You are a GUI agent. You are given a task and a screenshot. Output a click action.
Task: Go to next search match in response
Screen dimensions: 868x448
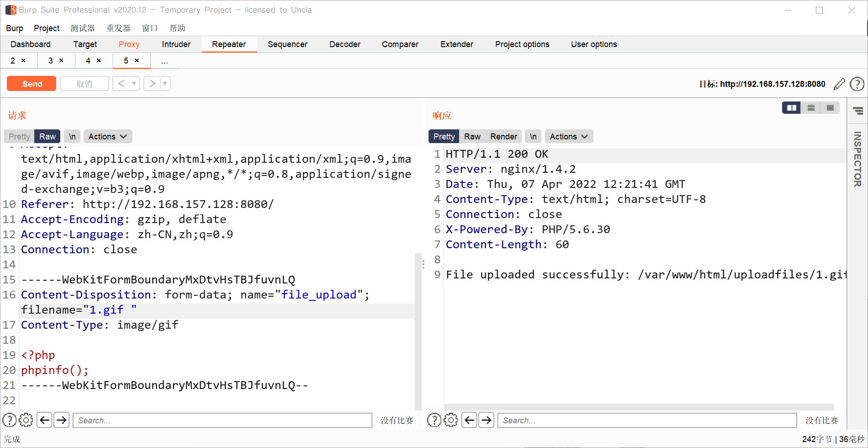[x=487, y=420]
